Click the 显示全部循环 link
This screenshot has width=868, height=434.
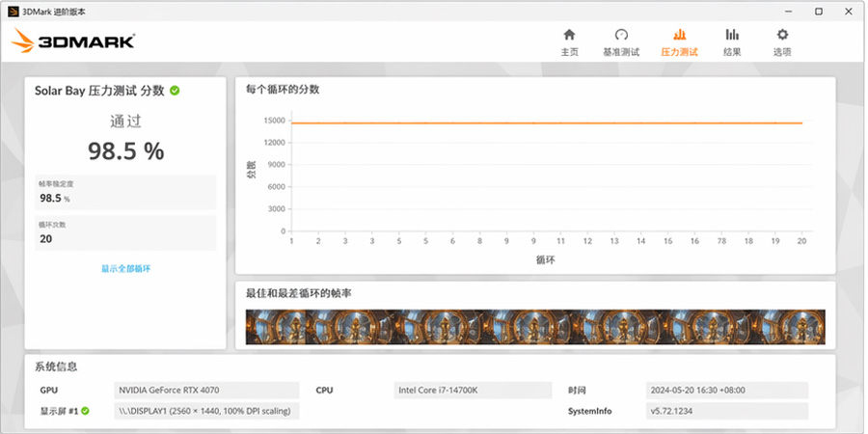coord(125,268)
